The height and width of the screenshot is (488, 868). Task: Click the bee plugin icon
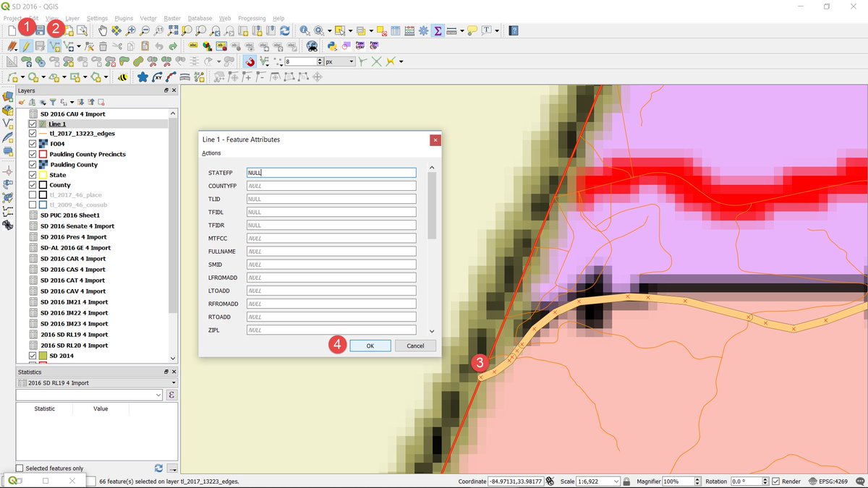pyautogui.click(x=123, y=77)
